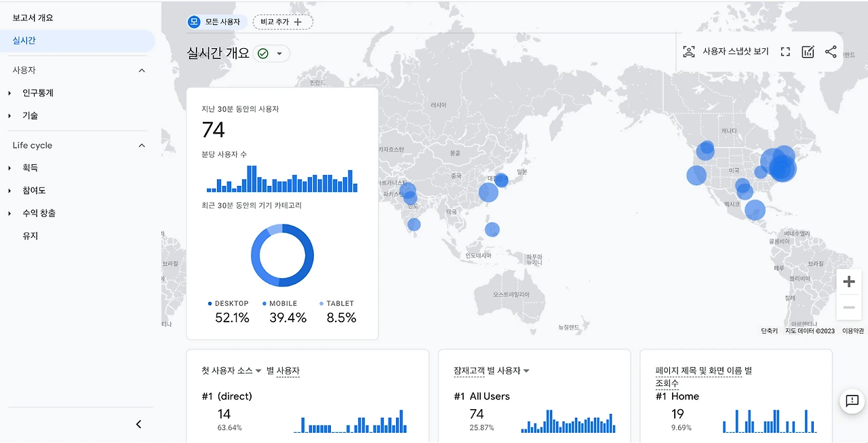
Task: Zoom out on the map
Action: click(x=849, y=307)
